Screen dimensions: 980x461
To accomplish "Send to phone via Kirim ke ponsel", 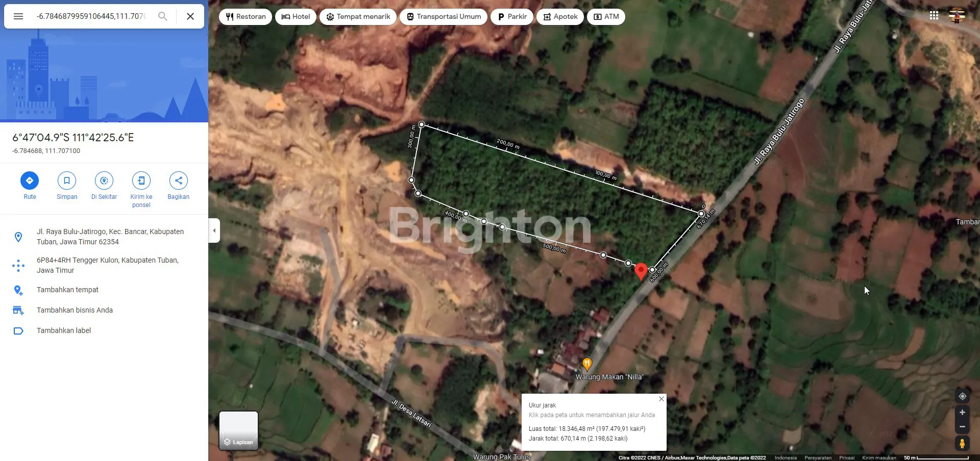I will pos(141,181).
